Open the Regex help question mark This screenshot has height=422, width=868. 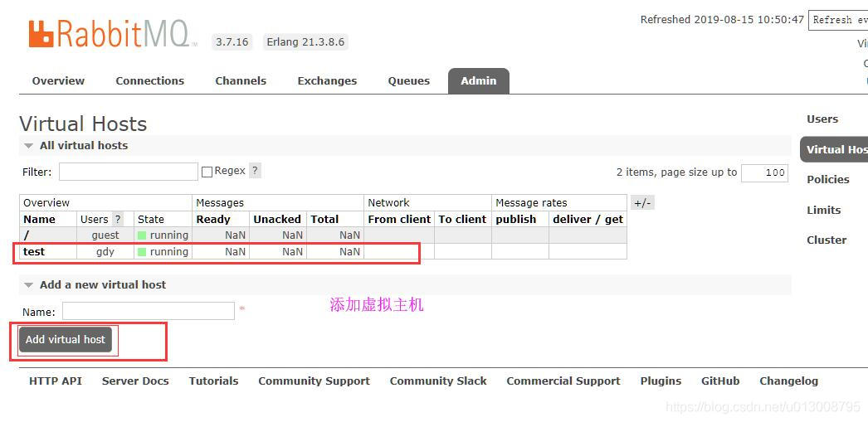tap(255, 171)
